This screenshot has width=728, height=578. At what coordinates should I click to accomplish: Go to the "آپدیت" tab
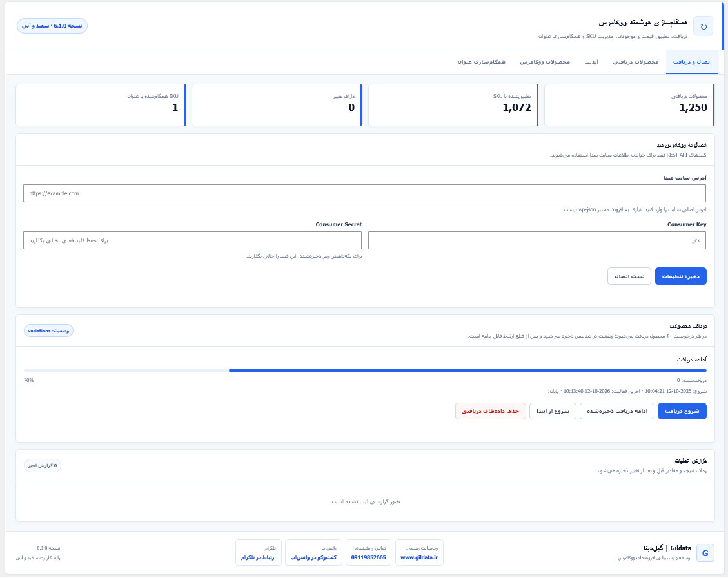(x=591, y=62)
